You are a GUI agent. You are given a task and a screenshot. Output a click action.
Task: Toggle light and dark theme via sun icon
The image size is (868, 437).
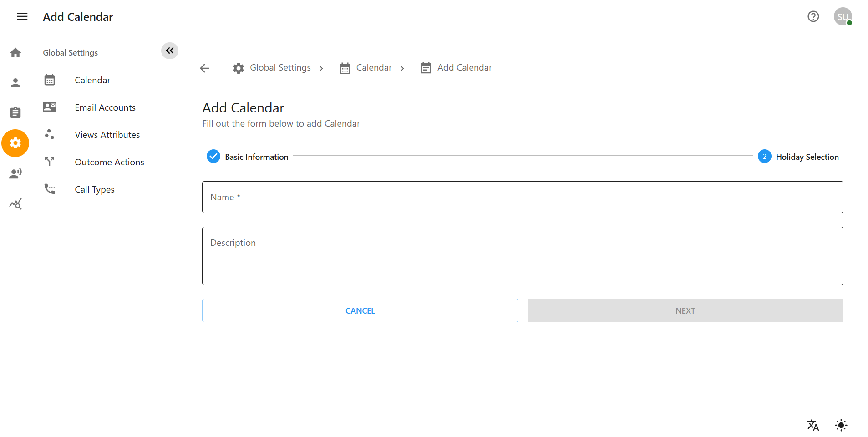[841, 425]
